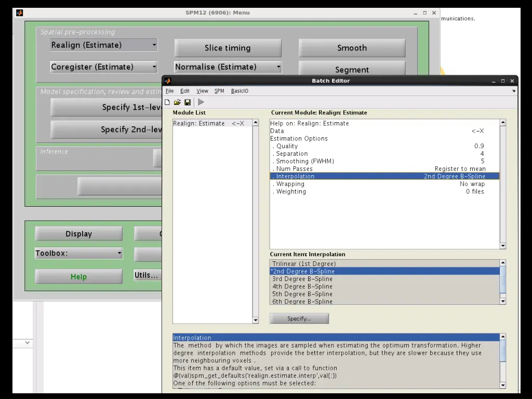Click scroll-up arrow of the help text panel
The width and height of the screenshot is (532, 399).
point(503,337)
